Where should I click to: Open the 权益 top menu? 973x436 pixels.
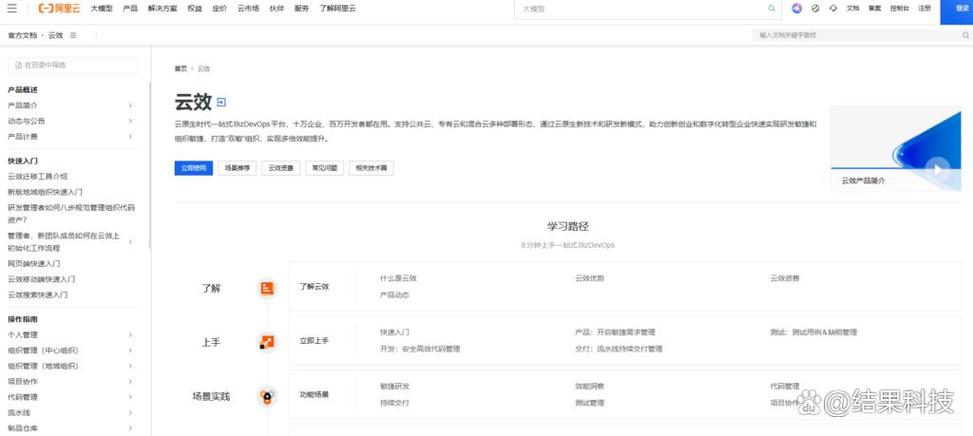click(x=194, y=9)
